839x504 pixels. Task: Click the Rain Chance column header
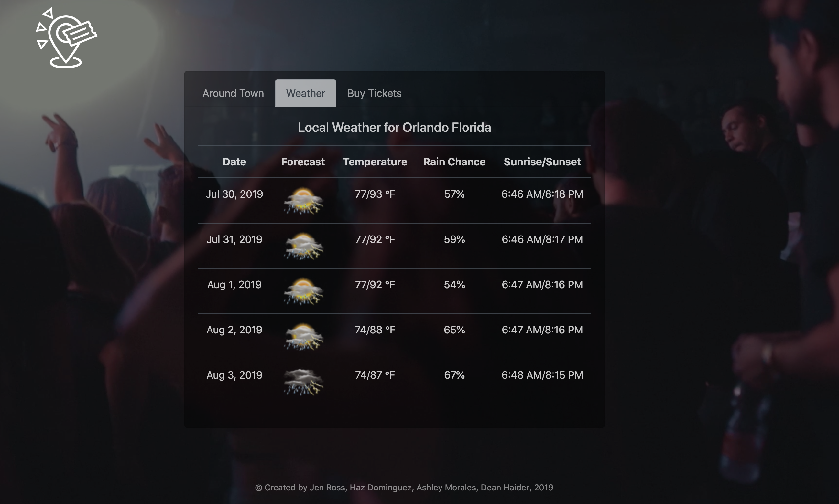tap(454, 162)
